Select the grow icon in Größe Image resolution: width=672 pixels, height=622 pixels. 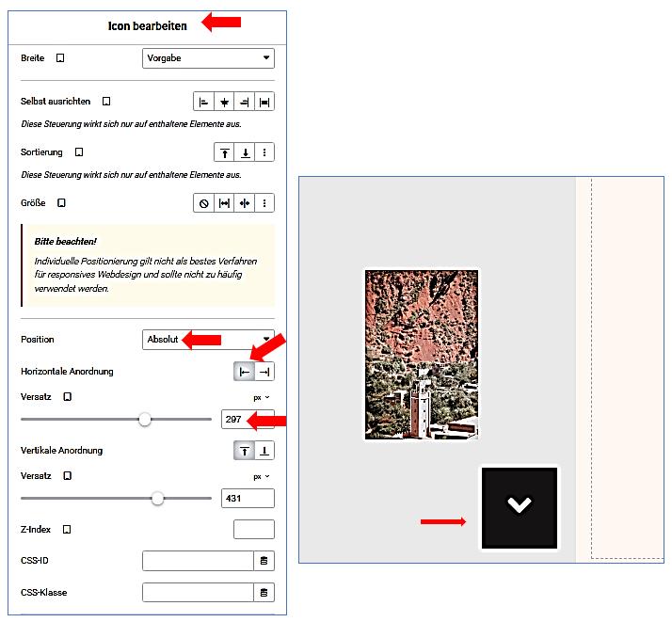[x=225, y=203]
